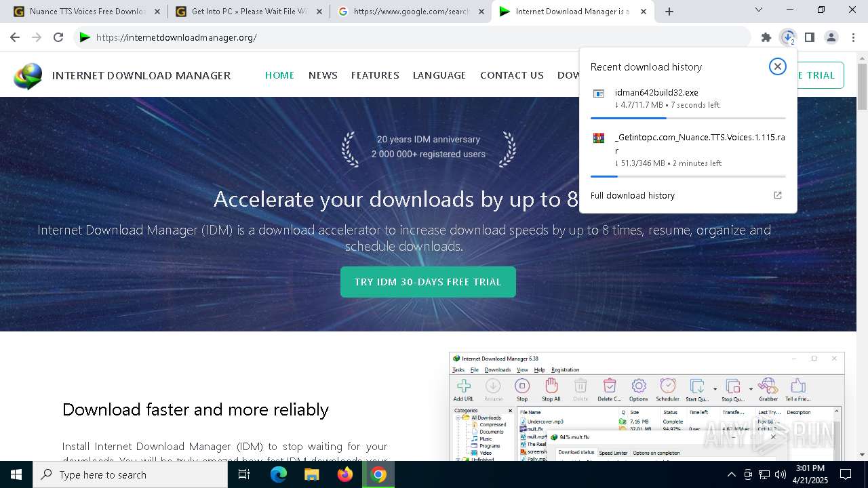
Task: Open the CONTACT US nav item
Action: 512,75
